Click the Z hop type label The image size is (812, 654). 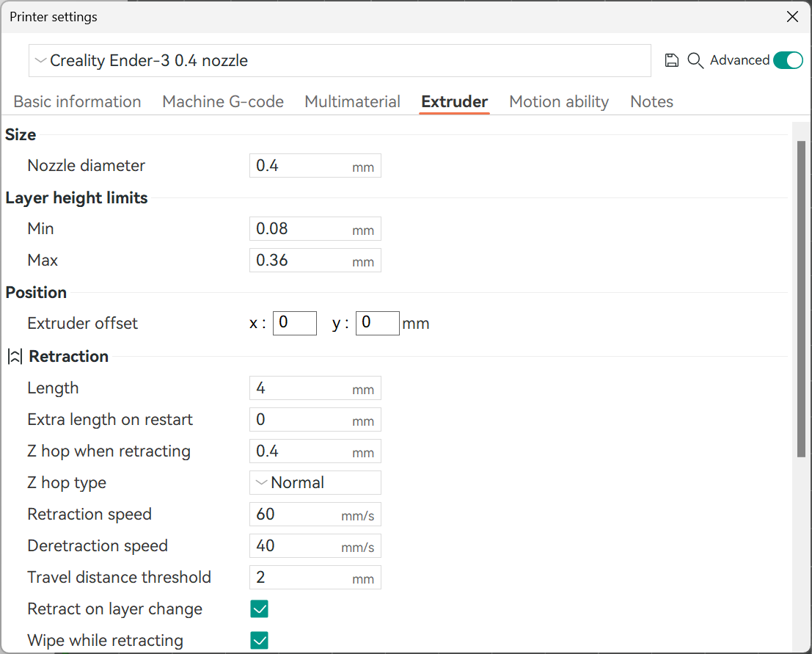pos(67,483)
